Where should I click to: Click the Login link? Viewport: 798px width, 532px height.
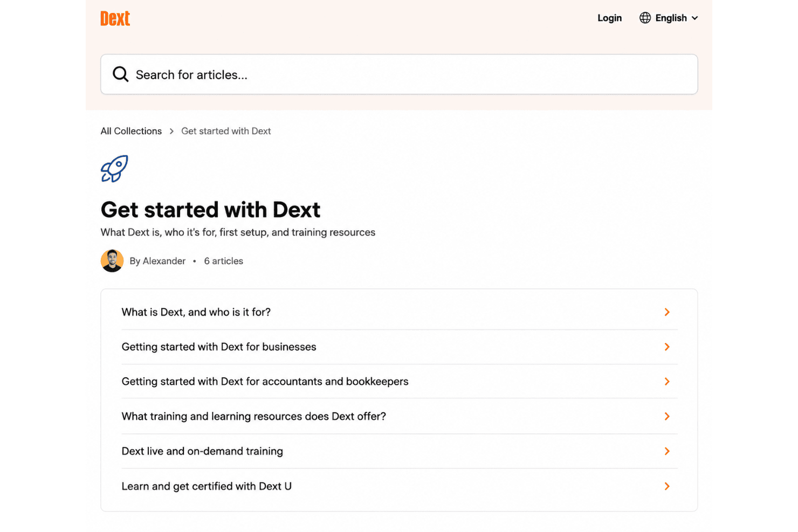[609, 18]
